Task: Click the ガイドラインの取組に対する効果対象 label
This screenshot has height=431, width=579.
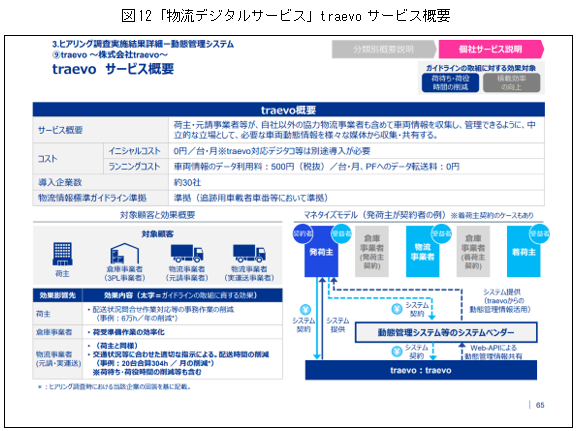Action: point(481,68)
